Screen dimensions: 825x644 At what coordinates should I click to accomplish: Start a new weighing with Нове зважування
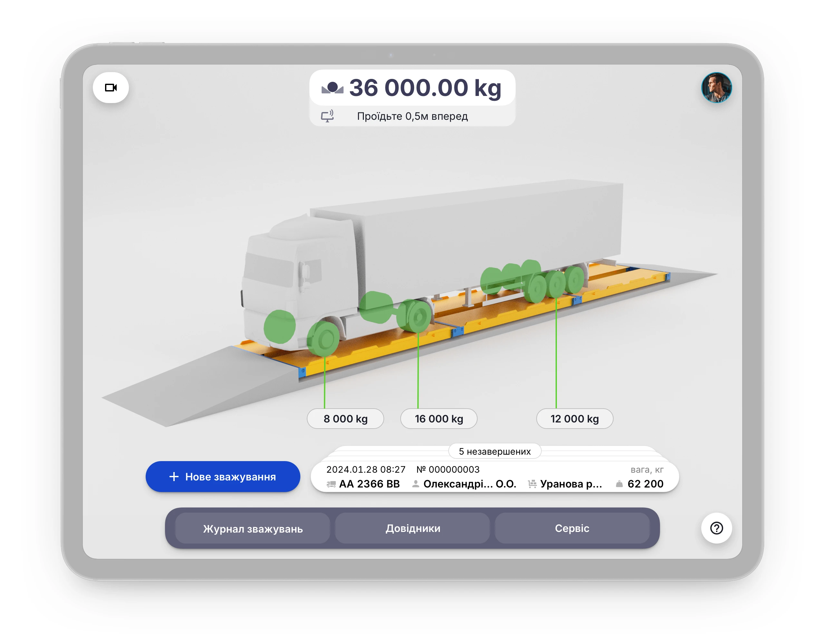223,476
